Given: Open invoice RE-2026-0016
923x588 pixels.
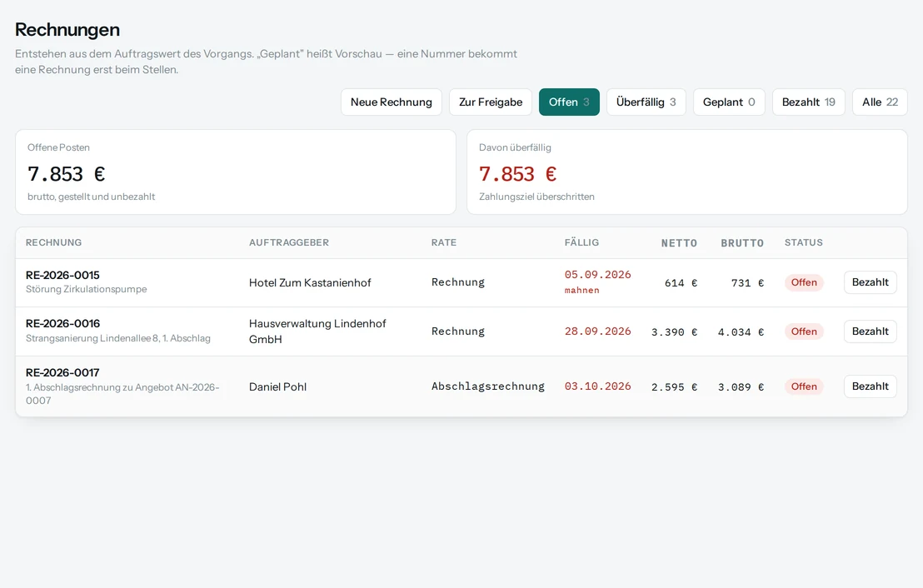Looking at the screenshot, I should pyautogui.click(x=63, y=323).
